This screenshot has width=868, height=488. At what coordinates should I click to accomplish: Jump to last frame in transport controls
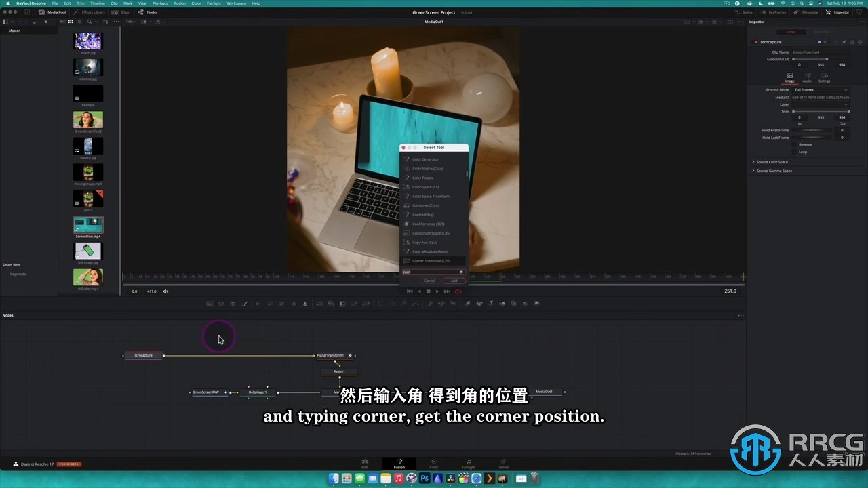tap(447, 291)
